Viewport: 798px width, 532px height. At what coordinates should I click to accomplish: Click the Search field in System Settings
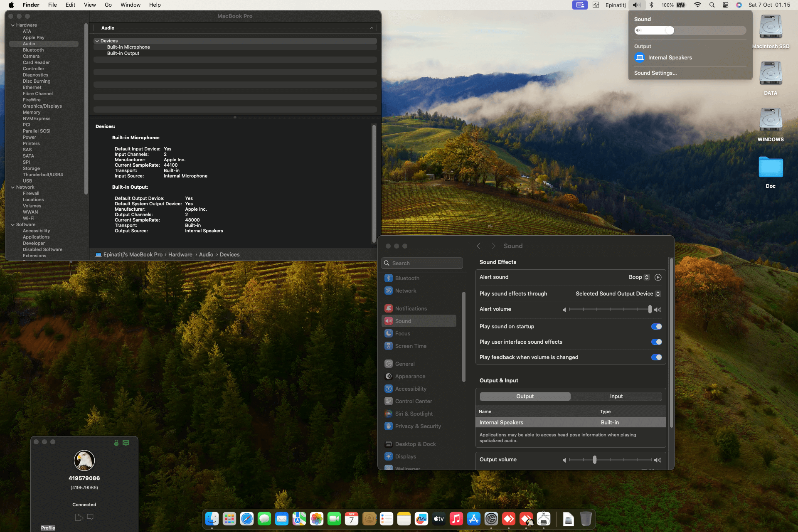[x=424, y=263]
